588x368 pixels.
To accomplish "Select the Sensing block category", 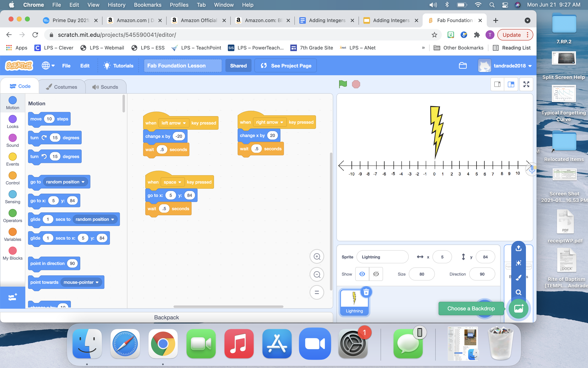I will 13,197.
